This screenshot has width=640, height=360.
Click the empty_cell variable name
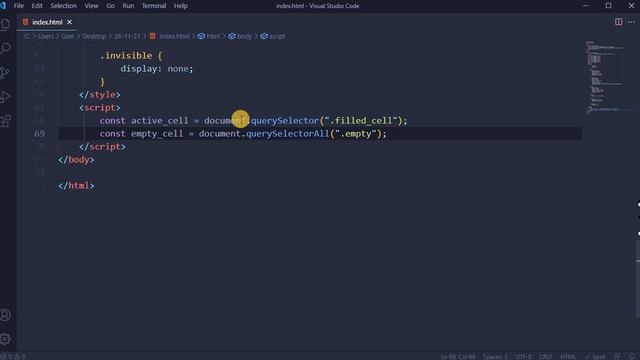[x=157, y=133]
